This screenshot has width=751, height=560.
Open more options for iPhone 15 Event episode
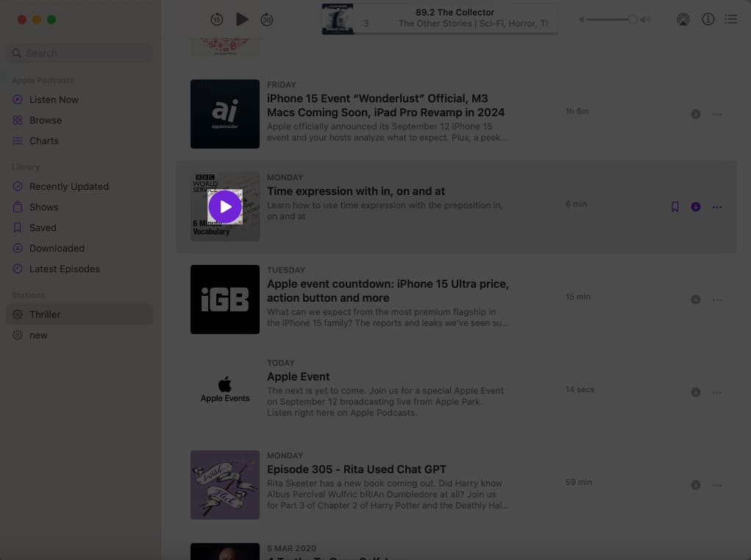717,115
